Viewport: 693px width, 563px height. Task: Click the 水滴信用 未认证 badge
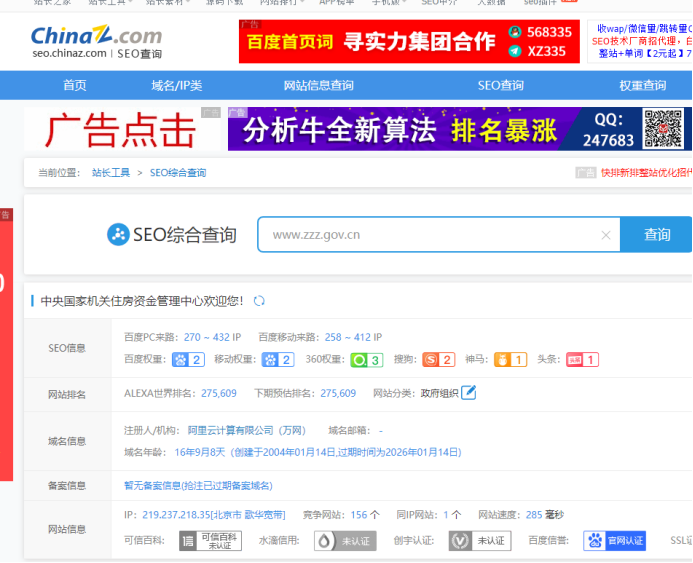(345, 540)
